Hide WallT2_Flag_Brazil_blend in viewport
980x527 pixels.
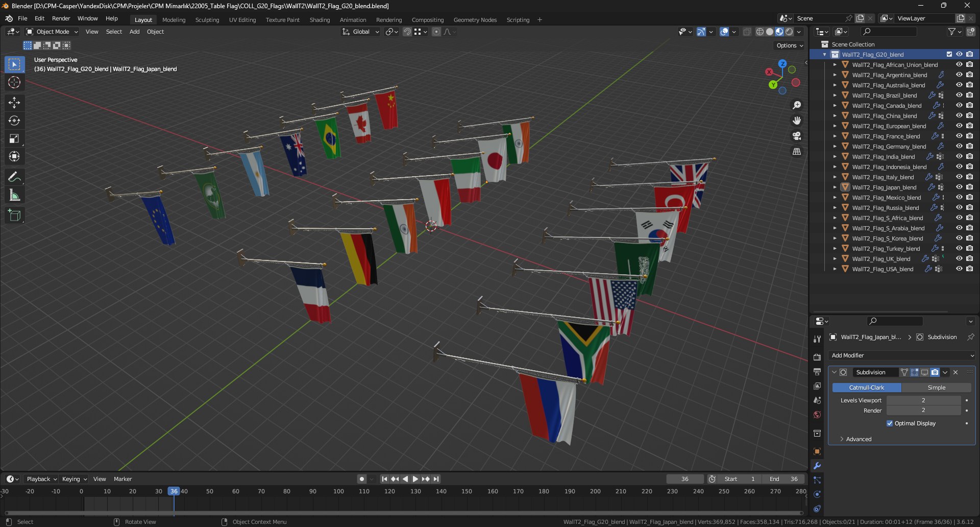959,95
